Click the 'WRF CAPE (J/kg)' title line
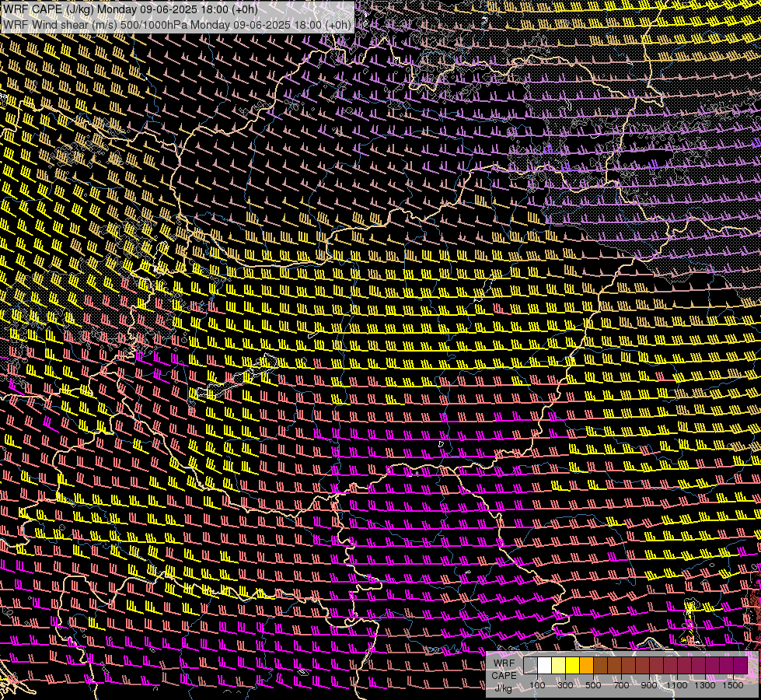Viewport: 761px width, 700px height. pyautogui.click(x=131, y=9)
